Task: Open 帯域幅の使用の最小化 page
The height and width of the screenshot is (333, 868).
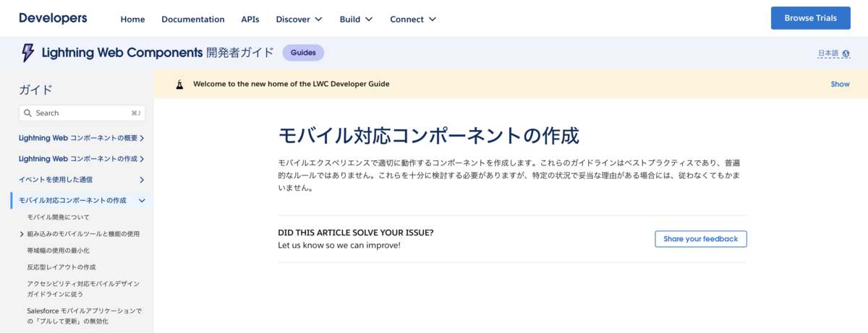Action: (x=59, y=251)
